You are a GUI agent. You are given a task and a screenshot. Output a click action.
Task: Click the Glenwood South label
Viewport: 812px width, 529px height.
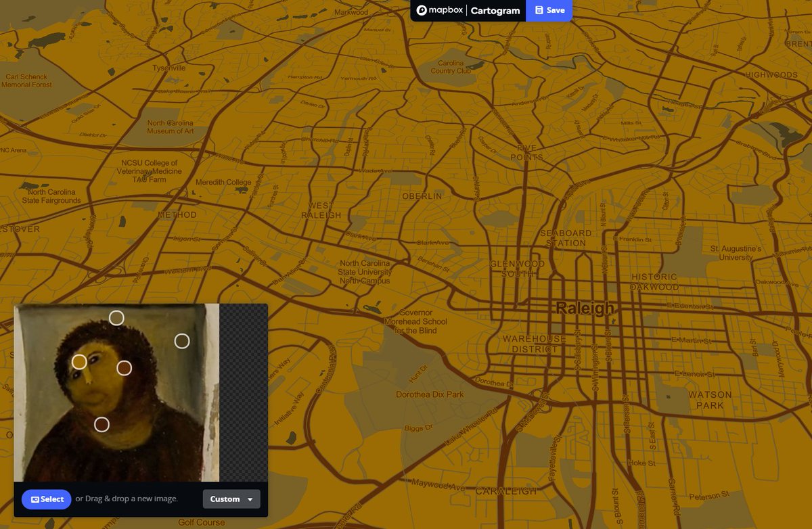(x=517, y=269)
